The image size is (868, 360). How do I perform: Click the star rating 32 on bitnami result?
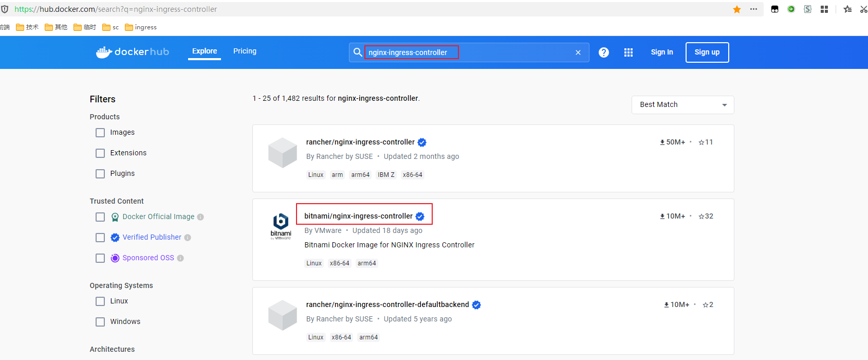(x=706, y=217)
